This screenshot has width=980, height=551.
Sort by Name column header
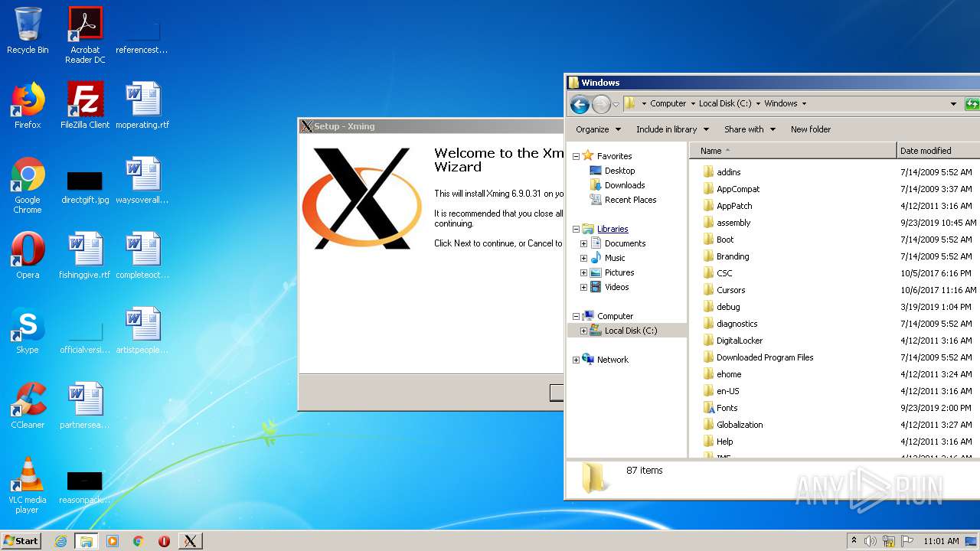[x=792, y=151]
